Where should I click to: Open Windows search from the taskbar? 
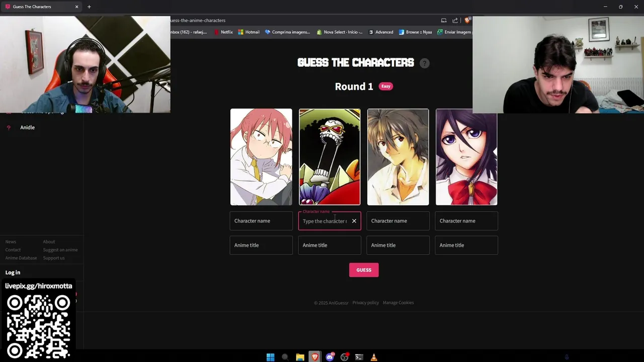(285, 357)
